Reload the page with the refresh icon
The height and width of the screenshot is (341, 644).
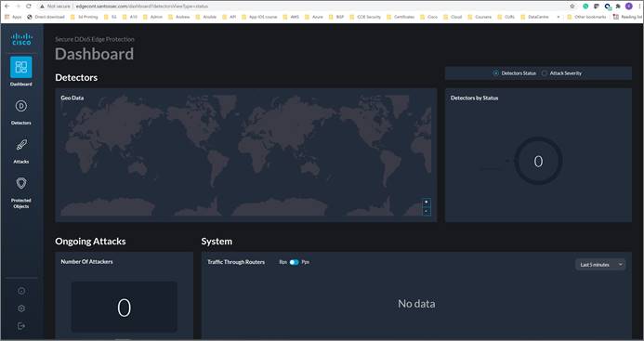tap(28, 7)
